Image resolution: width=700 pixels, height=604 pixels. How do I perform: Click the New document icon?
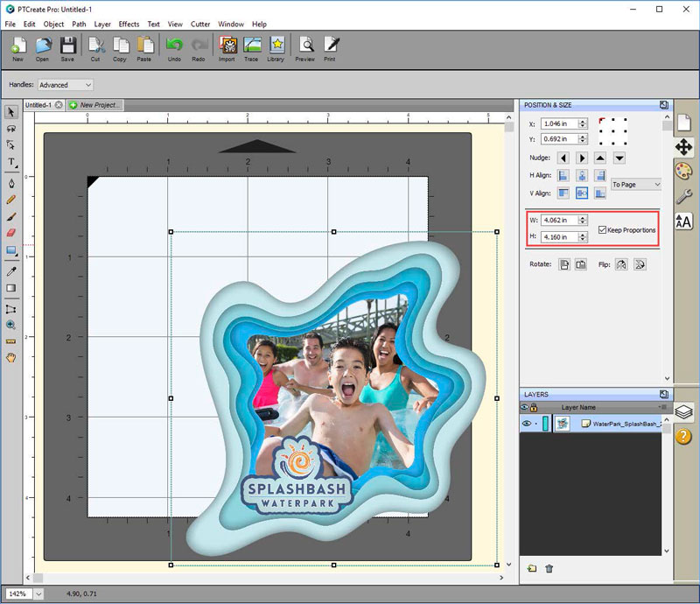(17, 49)
